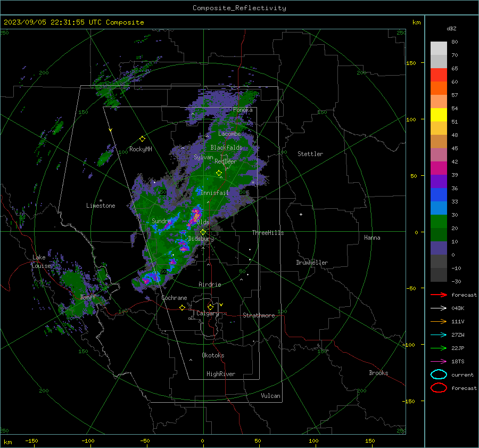Click the Innisfail city label
Viewport: 479px width, 448px height.
(214, 193)
